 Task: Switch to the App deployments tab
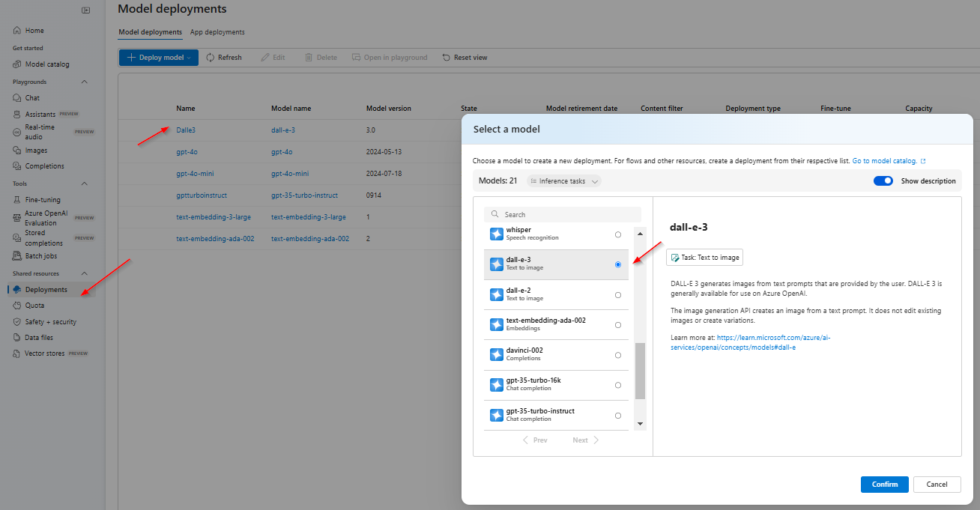tap(217, 32)
